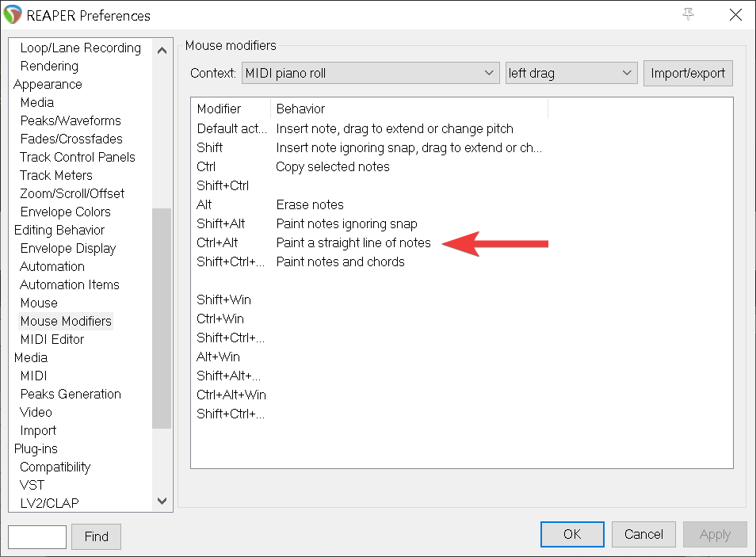Click the Import/export button
The height and width of the screenshot is (557, 756).
pyautogui.click(x=688, y=74)
